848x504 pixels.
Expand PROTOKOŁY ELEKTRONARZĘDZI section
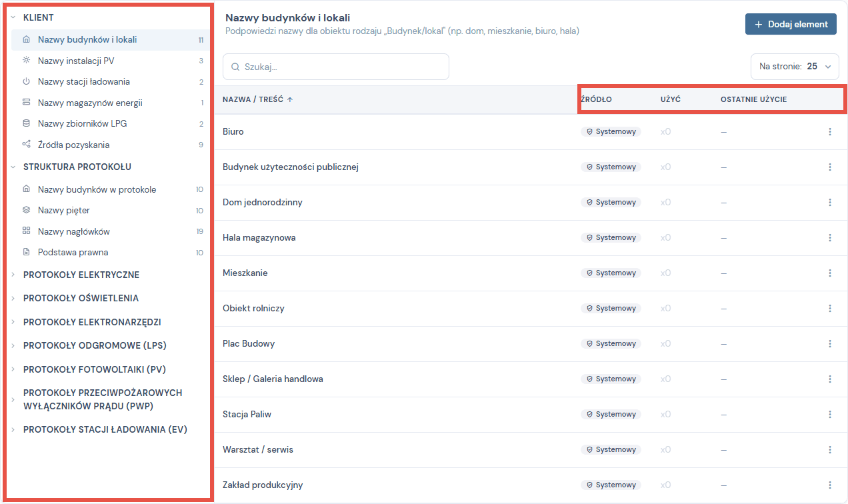point(13,322)
